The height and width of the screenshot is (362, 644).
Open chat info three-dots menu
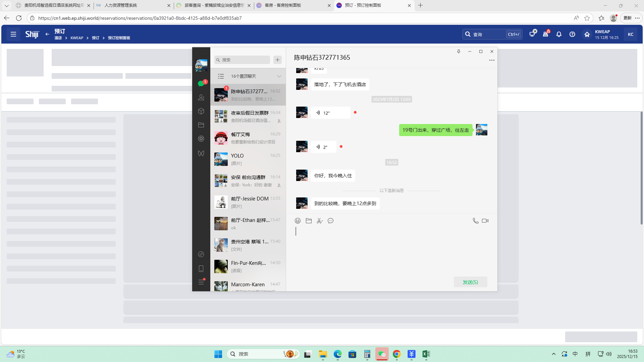tap(491, 60)
